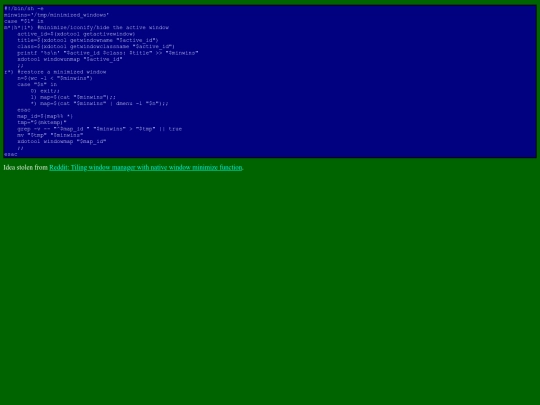This screenshot has width=540, height=405.
Task: Click the '#!/bin/sh -e' shebang line
Action: tap(24, 8)
